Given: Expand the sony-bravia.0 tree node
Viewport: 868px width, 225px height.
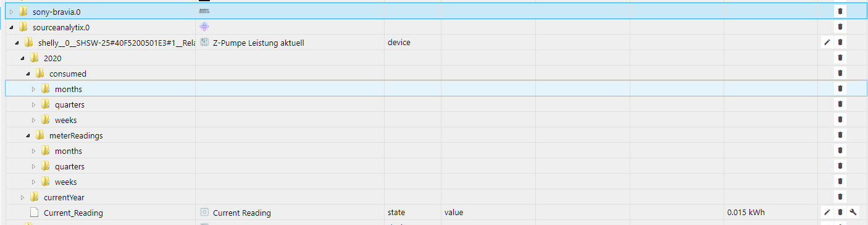Looking at the screenshot, I should point(11,12).
